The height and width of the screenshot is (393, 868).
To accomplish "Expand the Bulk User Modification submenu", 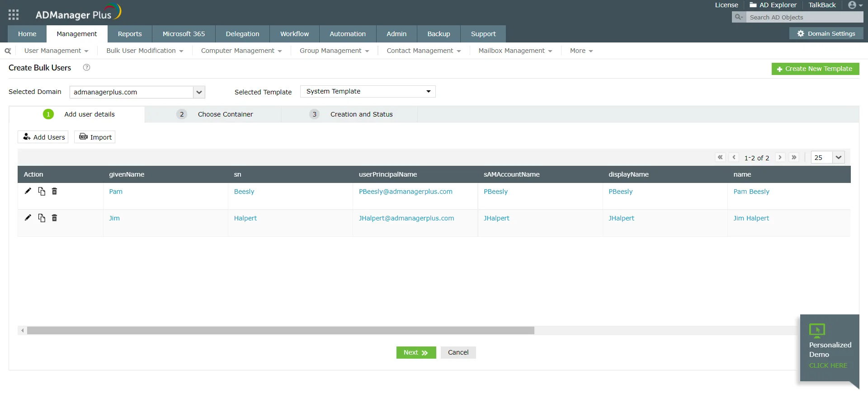I will (x=145, y=51).
